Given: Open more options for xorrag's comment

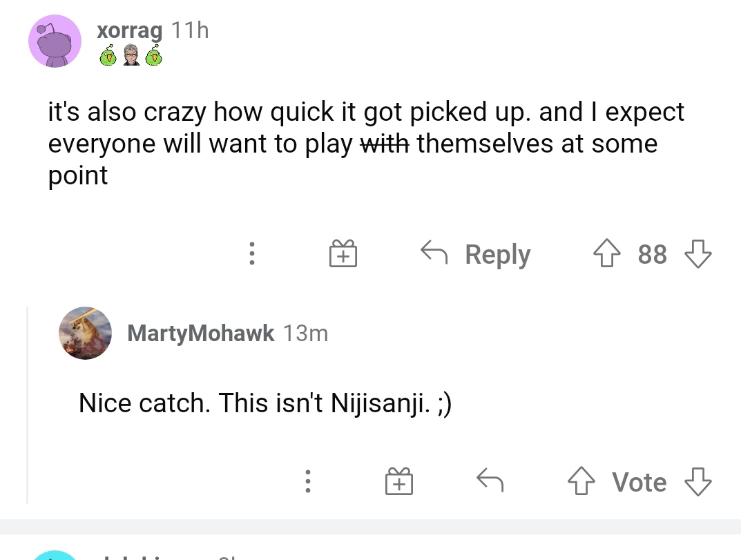Looking at the screenshot, I should point(252,254).
